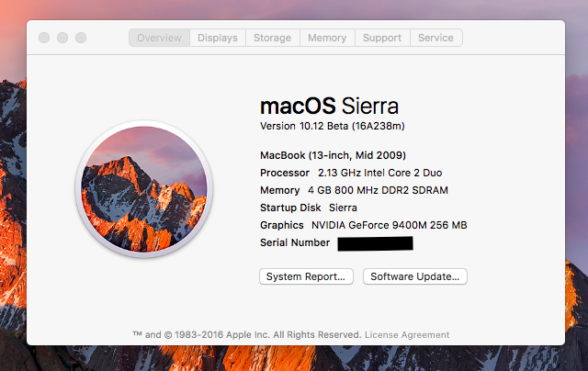
Task: Click the redacted serial number value
Action: click(x=376, y=243)
